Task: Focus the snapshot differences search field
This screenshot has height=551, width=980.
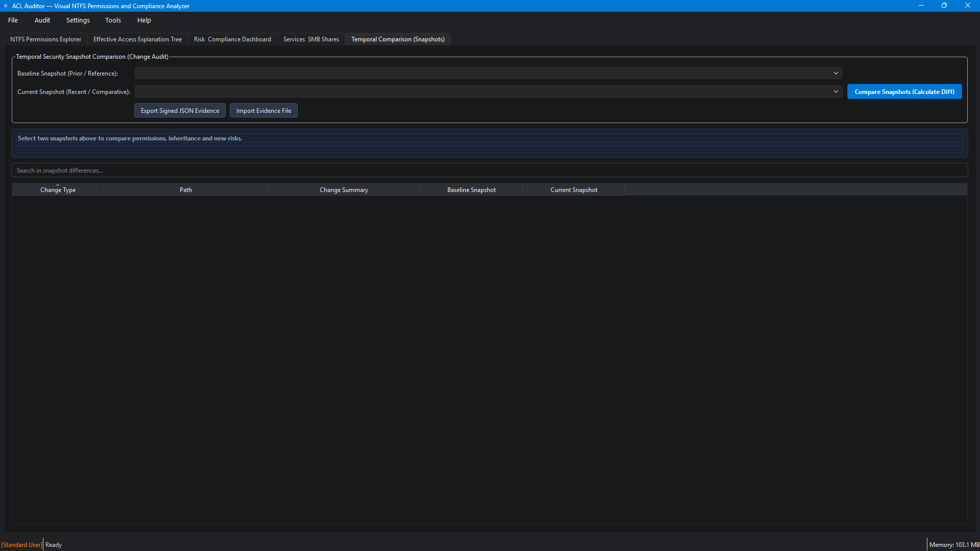Action: (489, 170)
